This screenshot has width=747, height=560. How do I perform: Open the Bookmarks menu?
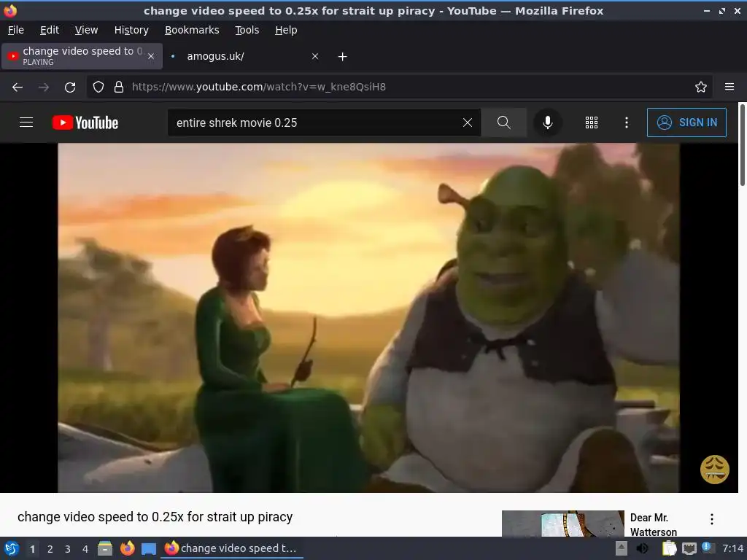point(192,30)
